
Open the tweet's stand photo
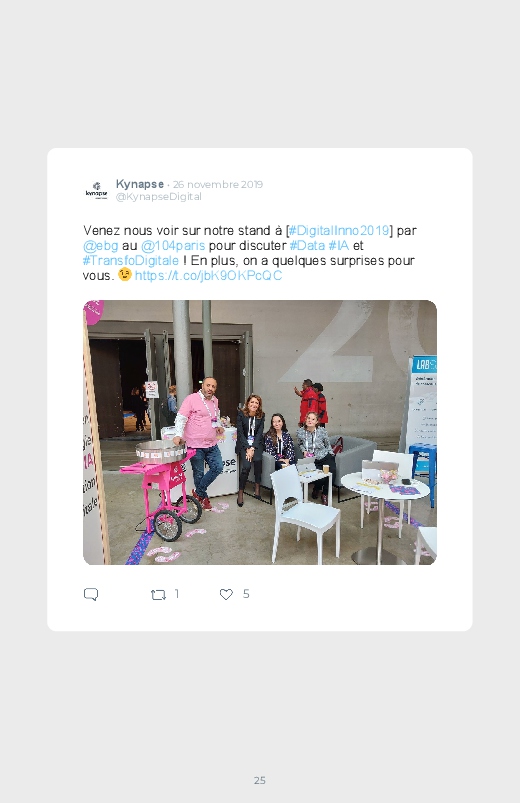(260, 432)
